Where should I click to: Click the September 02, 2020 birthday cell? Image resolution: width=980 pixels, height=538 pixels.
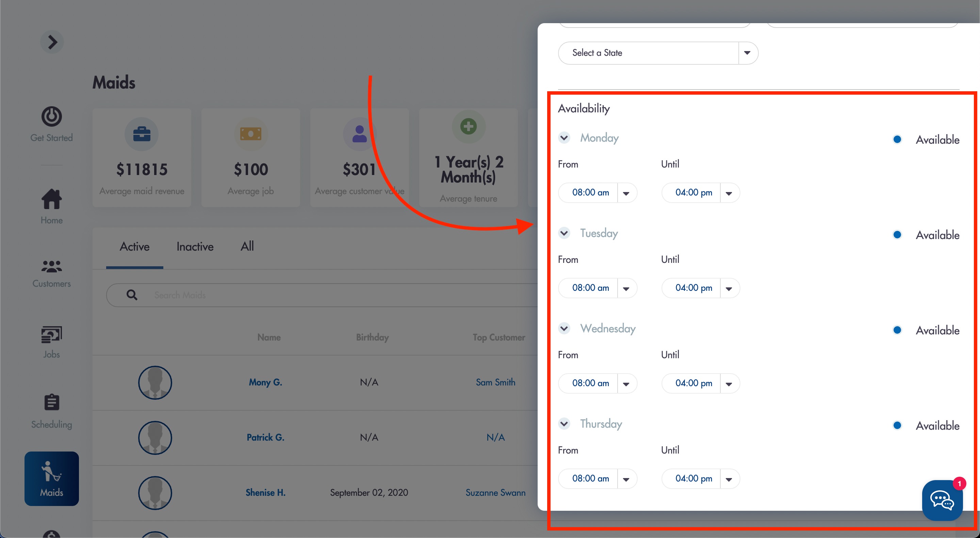point(369,493)
